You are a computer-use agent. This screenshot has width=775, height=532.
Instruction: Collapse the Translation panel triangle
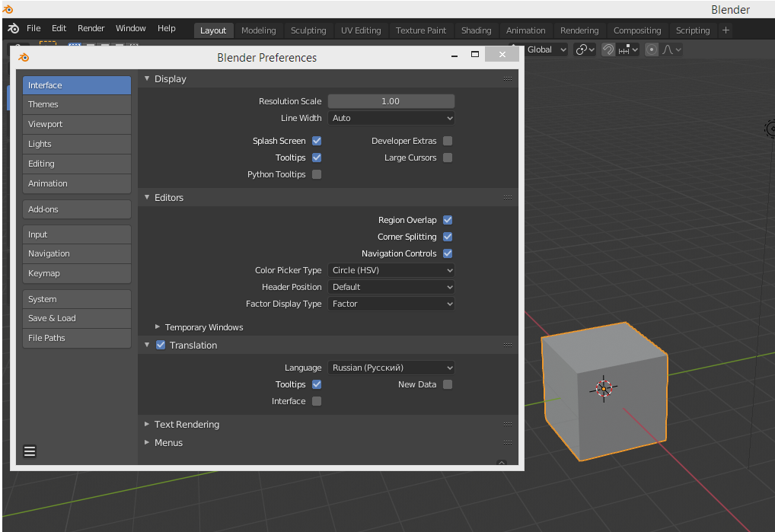[147, 345]
